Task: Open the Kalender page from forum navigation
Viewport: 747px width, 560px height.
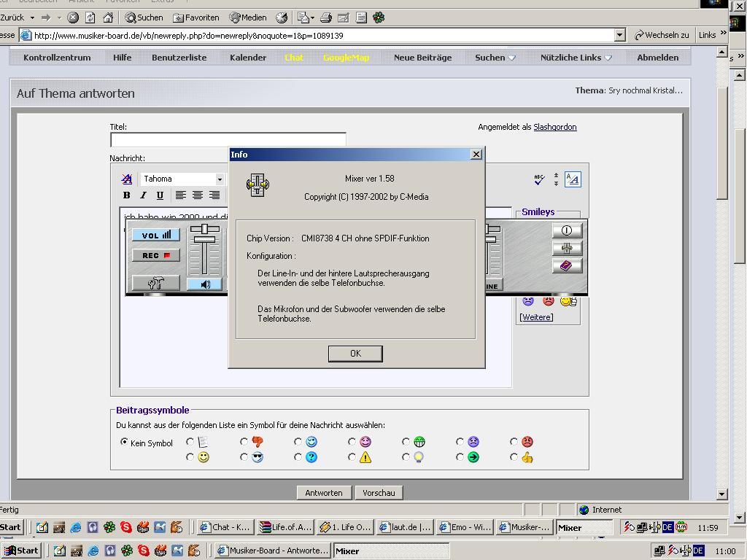Action: pyautogui.click(x=248, y=58)
